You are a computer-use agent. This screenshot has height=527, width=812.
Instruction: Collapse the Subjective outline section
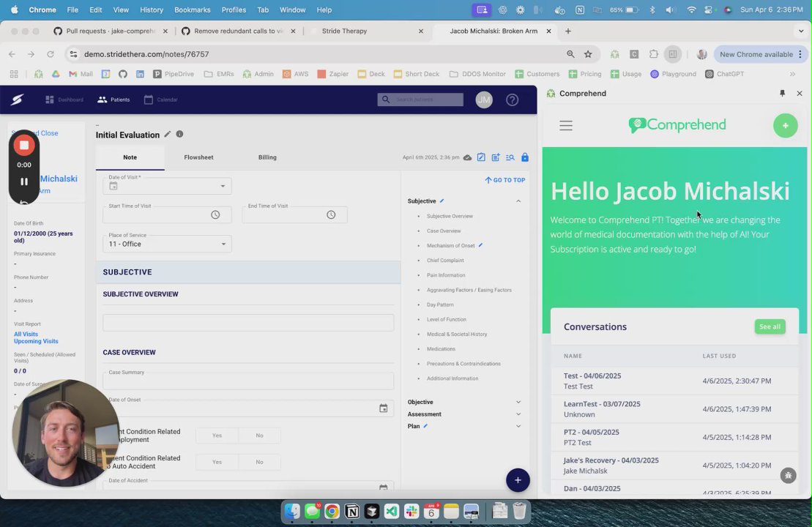pyautogui.click(x=518, y=201)
